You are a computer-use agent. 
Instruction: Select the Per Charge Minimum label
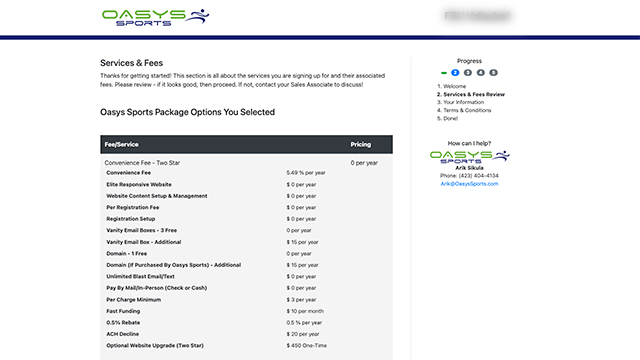pos(133,300)
